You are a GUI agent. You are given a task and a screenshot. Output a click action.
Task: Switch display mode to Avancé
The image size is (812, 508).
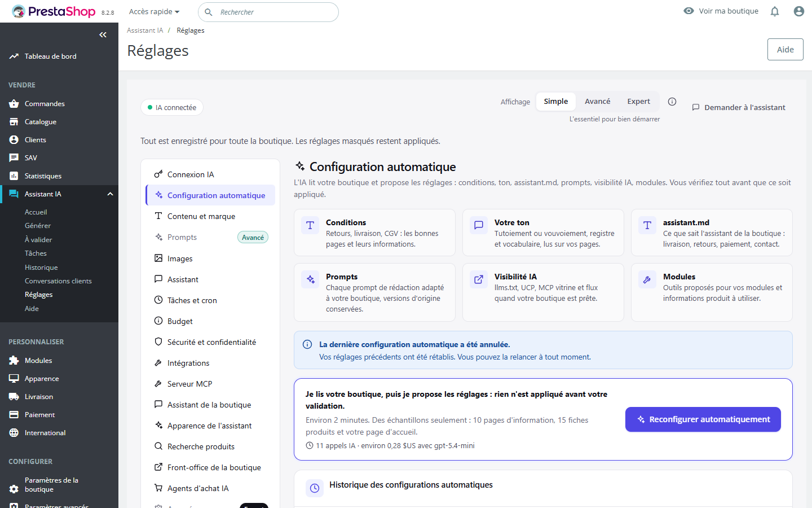click(x=597, y=102)
